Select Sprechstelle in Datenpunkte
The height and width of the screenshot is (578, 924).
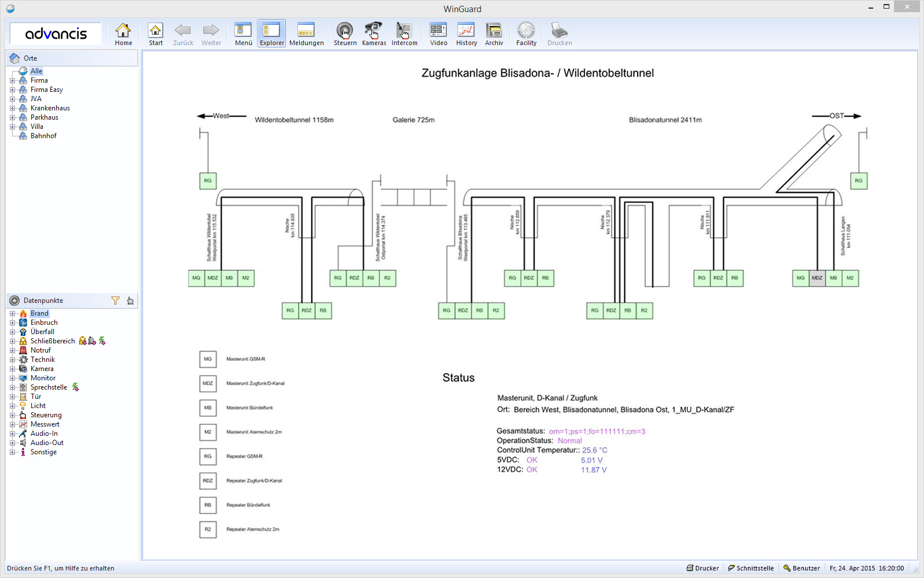coord(49,387)
